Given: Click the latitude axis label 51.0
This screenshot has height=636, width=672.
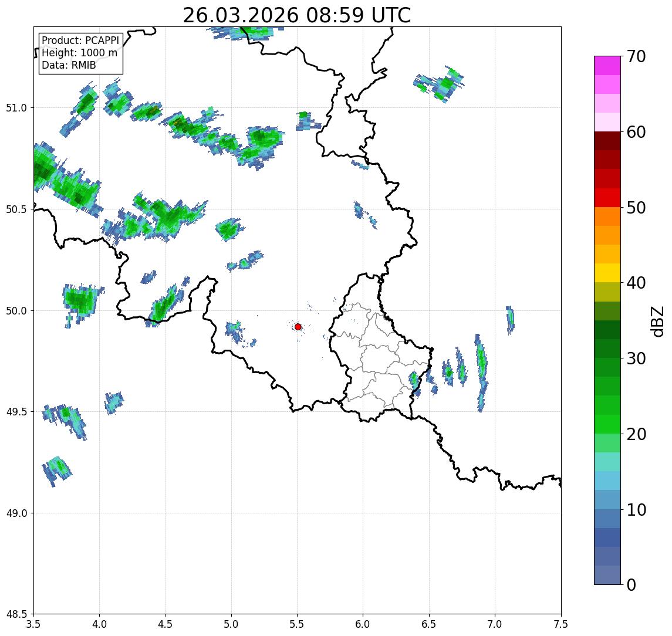Looking at the screenshot, I should pos(16,108).
